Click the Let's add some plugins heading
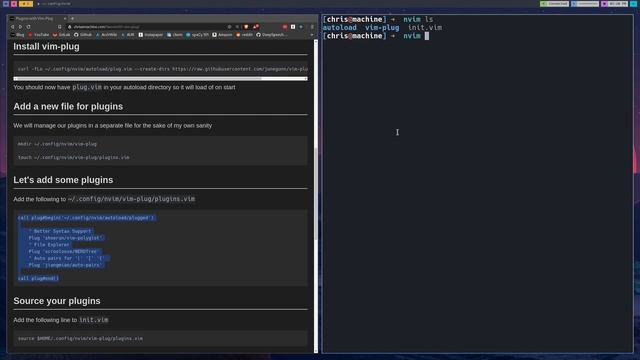This screenshot has width=640, height=360. pos(63,180)
